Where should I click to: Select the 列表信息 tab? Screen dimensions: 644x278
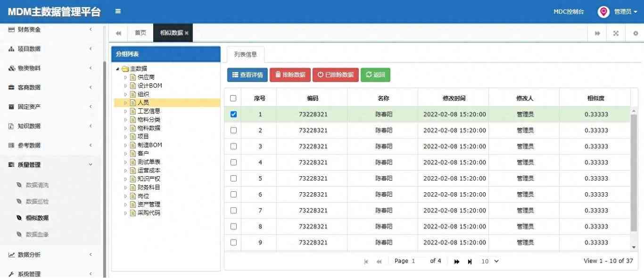tap(246, 55)
